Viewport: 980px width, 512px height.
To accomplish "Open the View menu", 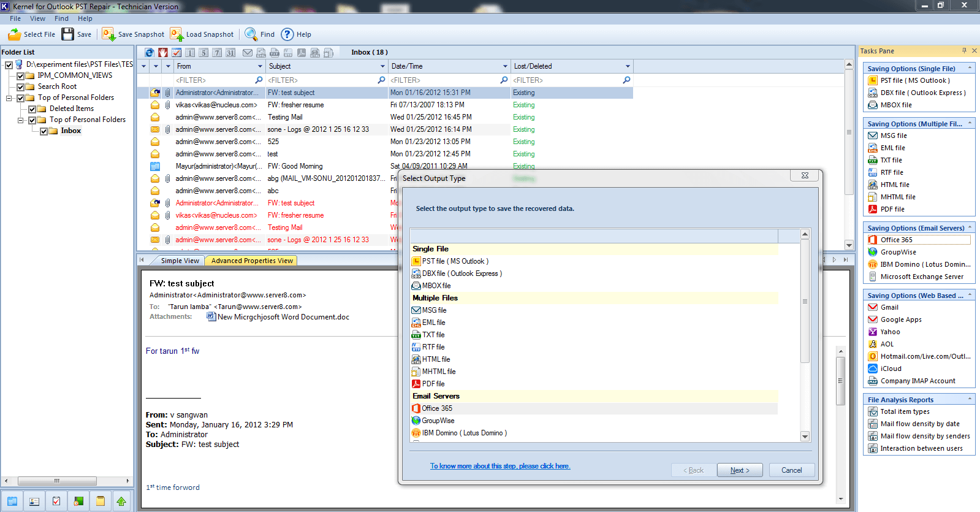I will tap(38, 18).
